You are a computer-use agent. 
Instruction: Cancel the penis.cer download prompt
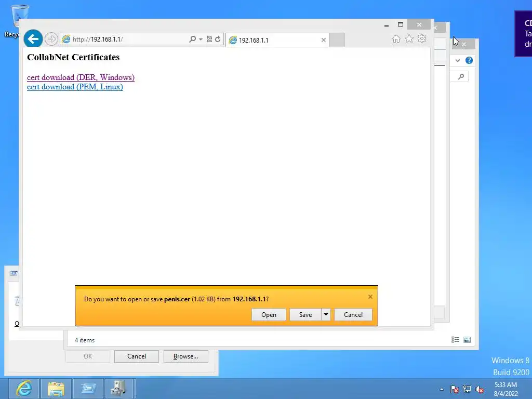click(x=353, y=314)
